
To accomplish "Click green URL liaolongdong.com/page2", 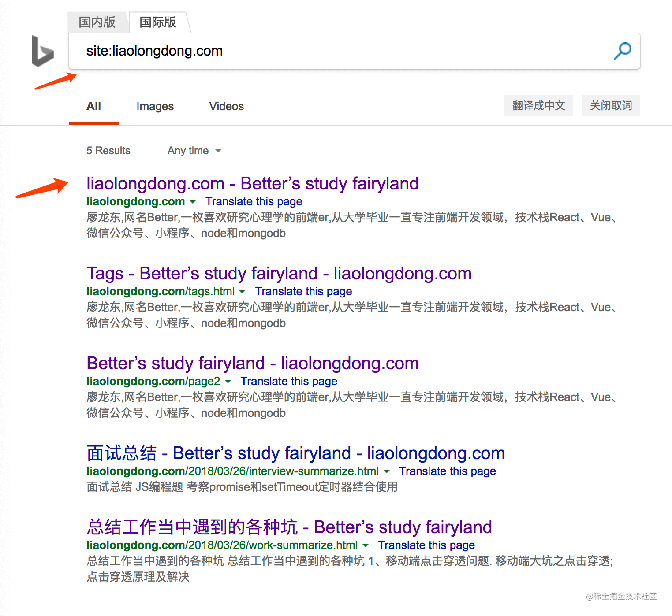I will [153, 381].
